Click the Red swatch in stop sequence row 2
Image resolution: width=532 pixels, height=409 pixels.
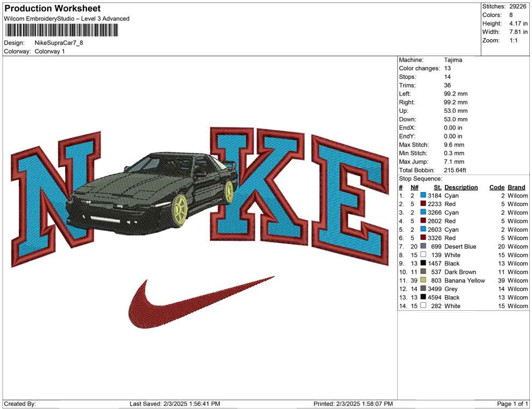pos(423,204)
